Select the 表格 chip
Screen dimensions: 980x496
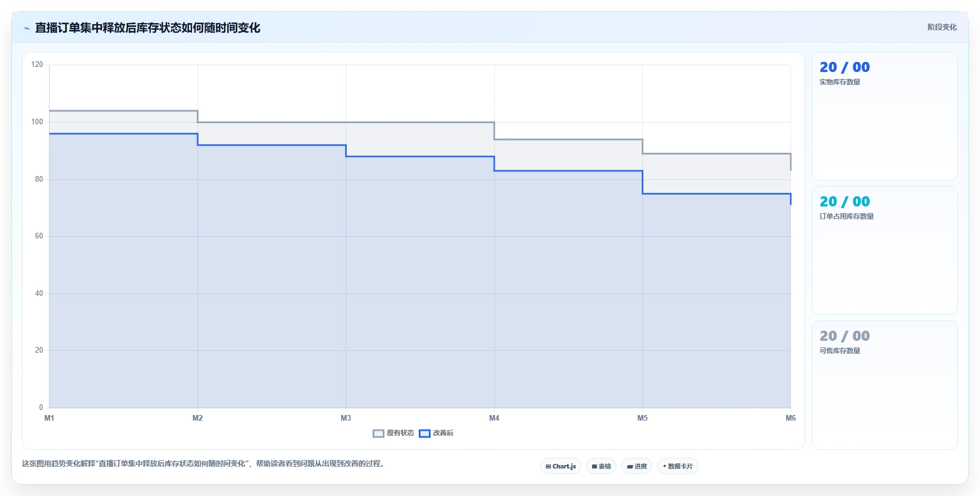coord(601,466)
